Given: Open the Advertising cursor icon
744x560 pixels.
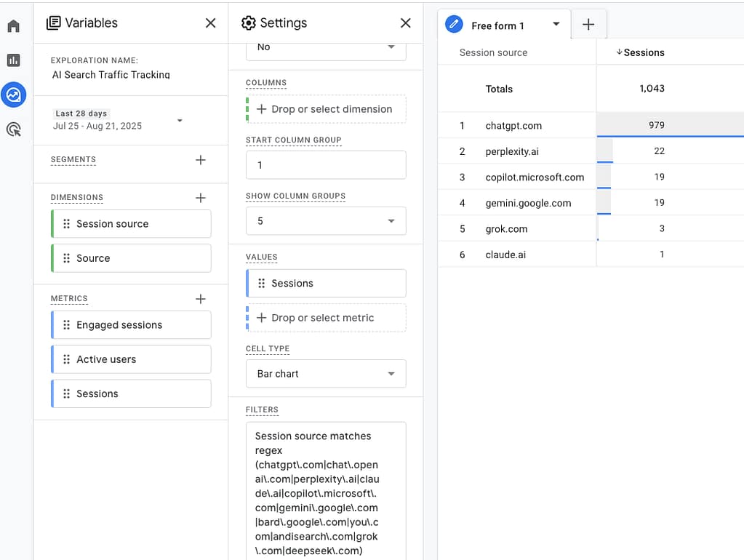Looking at the screenshot, I should point(13,129).
